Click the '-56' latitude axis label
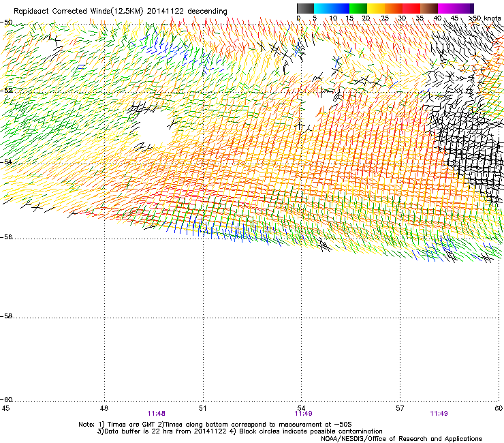Viewport: 504px width, 443px height. (x=6, y=237)
